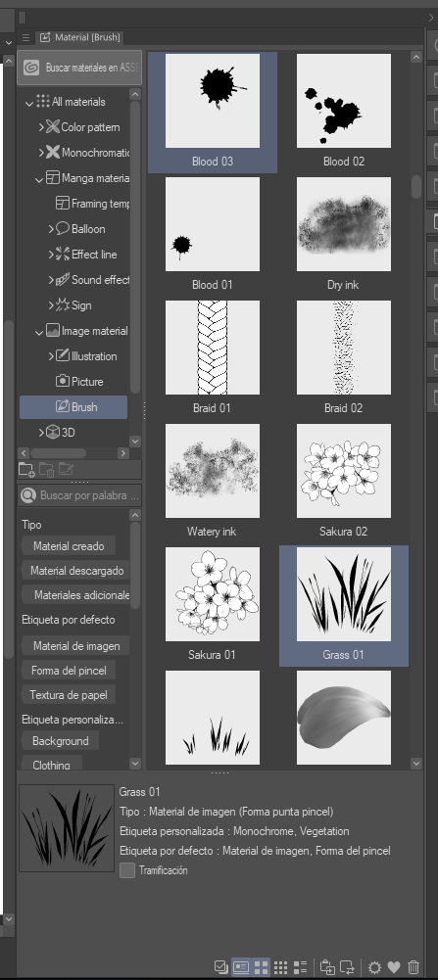Click the Clip Studio ASSETS swirl icon
The image size is (438, 980).
pos(31,68)
